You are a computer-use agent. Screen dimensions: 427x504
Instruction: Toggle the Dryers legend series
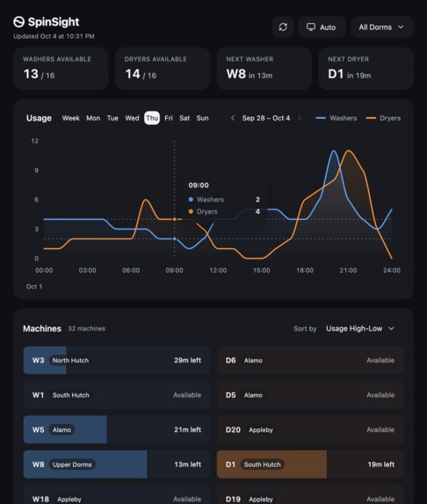point(383,118)
